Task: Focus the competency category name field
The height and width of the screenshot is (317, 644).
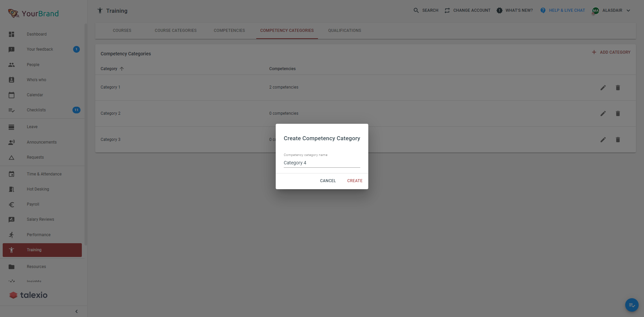Action: (x=322, y=163)
